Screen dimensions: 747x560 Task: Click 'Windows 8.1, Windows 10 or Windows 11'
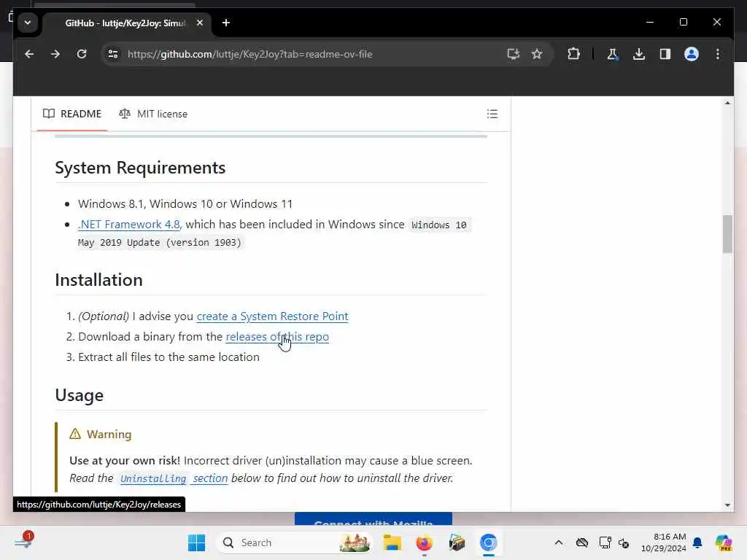click(185, 204)
